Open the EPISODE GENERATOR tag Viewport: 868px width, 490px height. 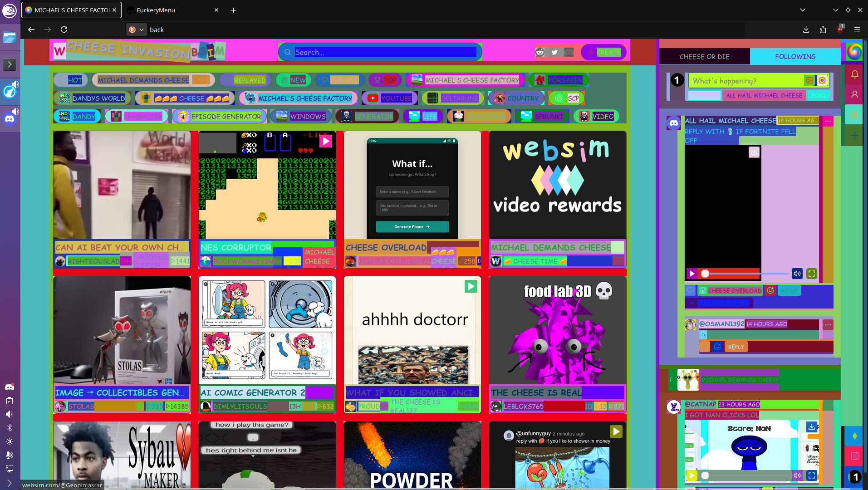[x=219, y=116]
